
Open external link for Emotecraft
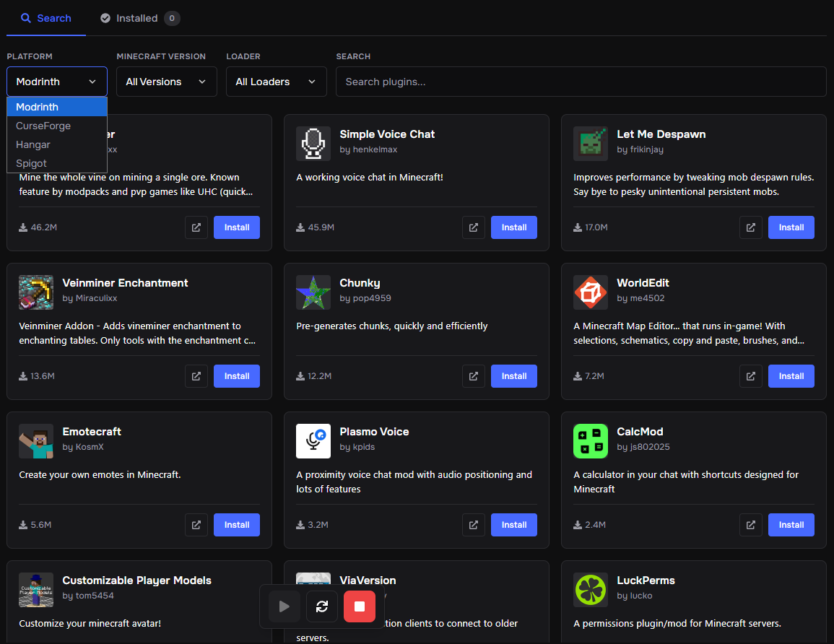click(x=196, y=525)
